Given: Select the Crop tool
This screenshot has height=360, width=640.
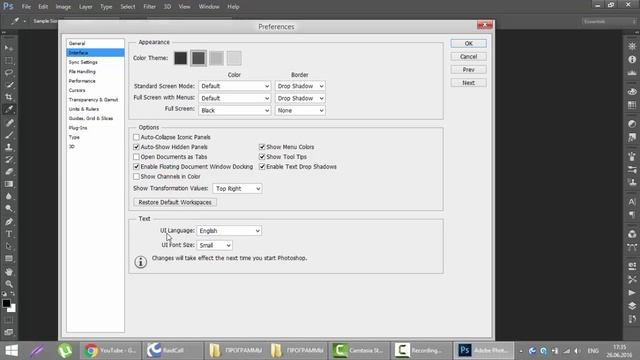Looking at the screenshot, I should [x=9, y=97].
